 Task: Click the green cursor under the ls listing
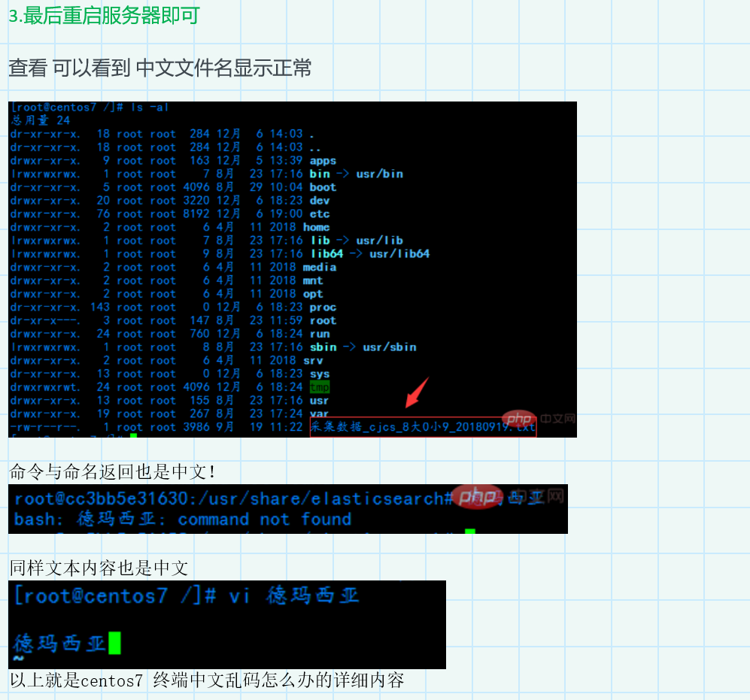coord(133,435)
